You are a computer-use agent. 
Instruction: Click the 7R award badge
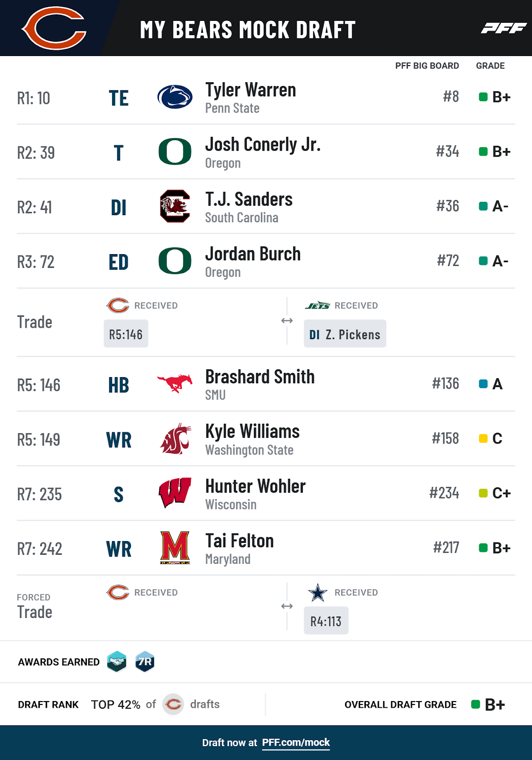tap(145, 662)
